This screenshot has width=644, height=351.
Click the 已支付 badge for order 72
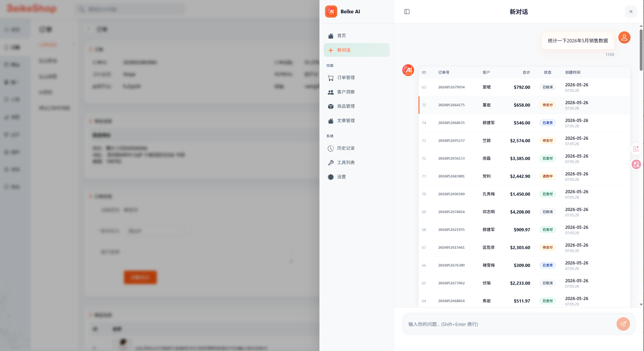548,158
